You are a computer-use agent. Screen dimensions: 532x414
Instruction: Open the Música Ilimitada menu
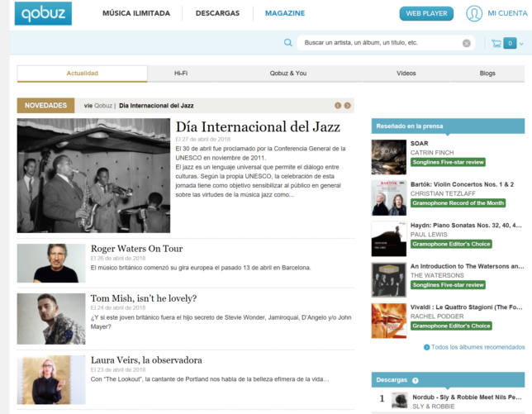point(136,13)
